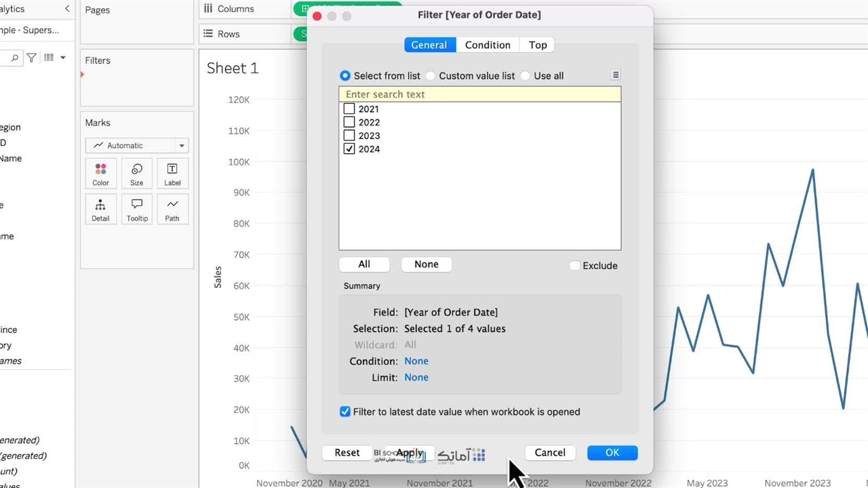The width and height of the screenshot is (868, 488).
Task: Click the Label marks button
Action: 172,174
